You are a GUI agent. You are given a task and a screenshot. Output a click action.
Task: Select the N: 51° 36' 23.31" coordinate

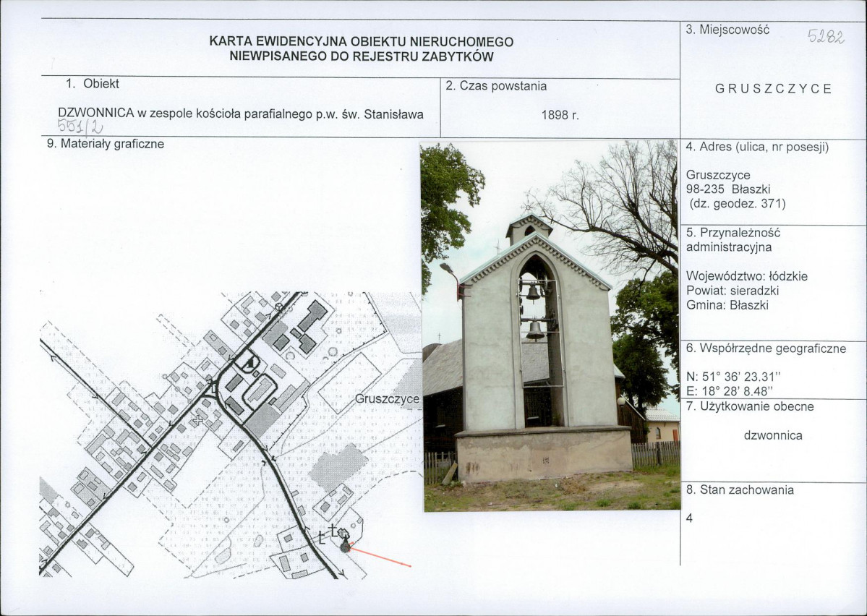[x=735, y=377]
